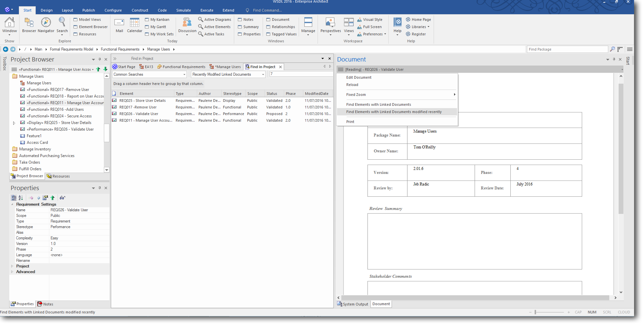The height and width of the screenshot is (325, 644).
Task: Click the Browser icon in Explore group
Action: click(29, 22)
